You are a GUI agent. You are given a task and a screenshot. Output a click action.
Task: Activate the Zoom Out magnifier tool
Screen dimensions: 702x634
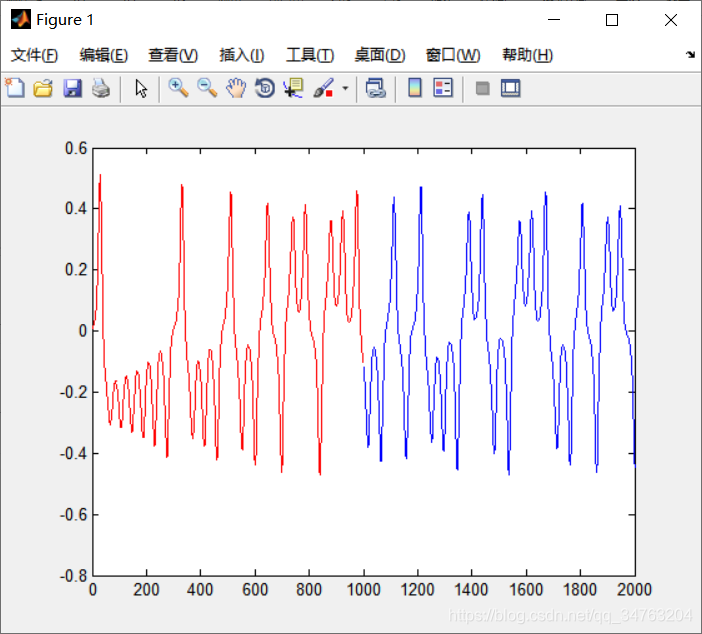207,88
